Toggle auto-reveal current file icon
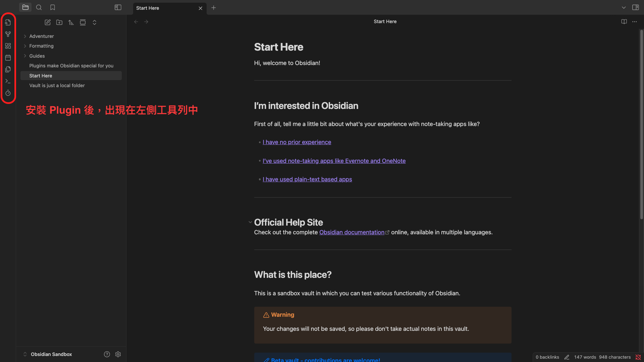 [x=83, y=22]
